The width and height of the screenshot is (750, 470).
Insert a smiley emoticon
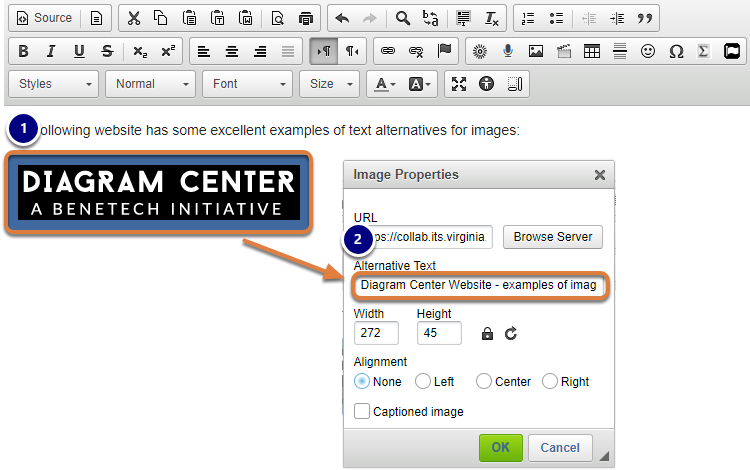point(648,51)
